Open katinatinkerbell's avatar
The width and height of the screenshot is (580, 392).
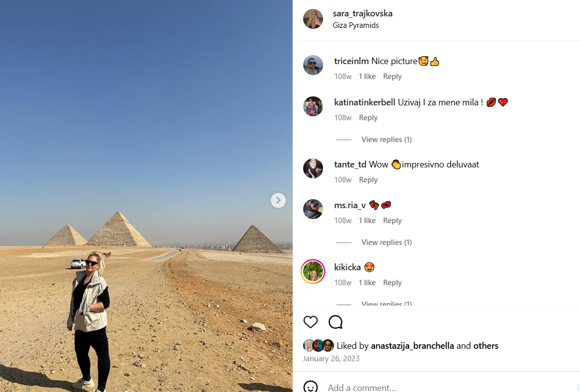tap(313, 106)
